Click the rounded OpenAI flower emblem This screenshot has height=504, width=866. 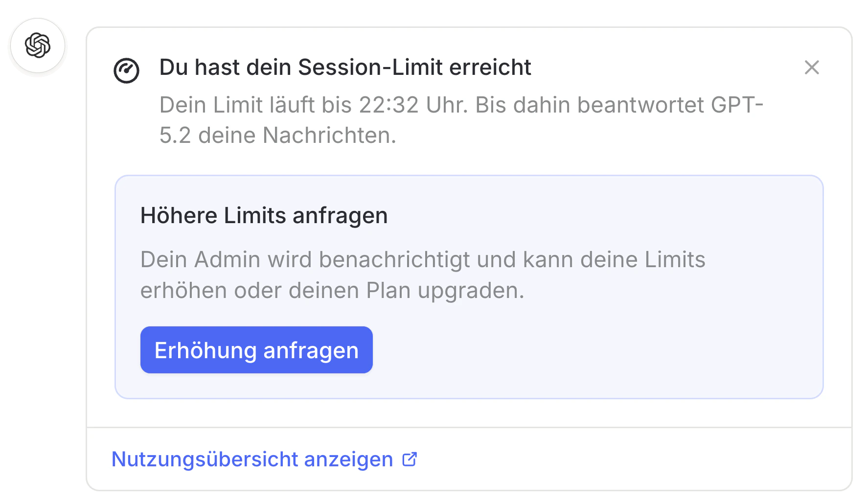38,45
